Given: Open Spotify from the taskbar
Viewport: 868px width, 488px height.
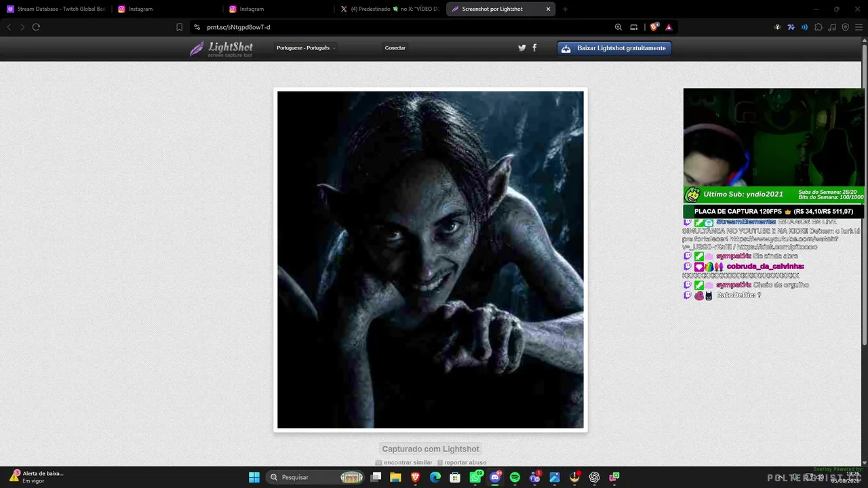Looking at the screenshot, I should [515, 477].
